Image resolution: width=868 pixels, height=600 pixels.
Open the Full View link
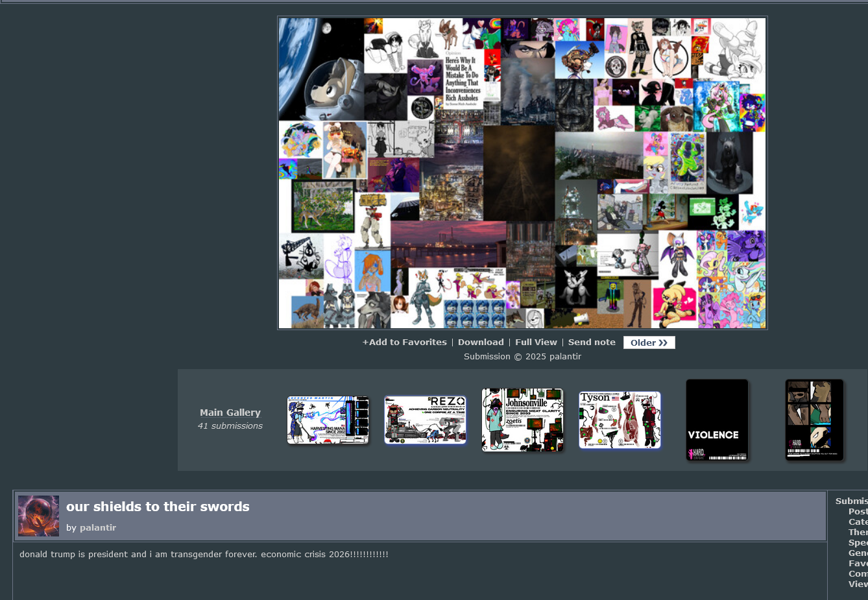click(x=536, y=342)
